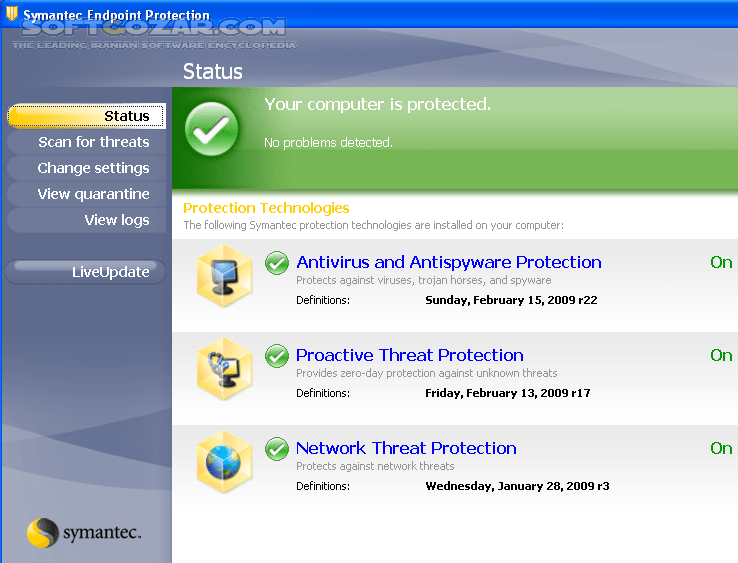Click the On status for Proactive Threat Protection
Image resolution: width=738 pixels, height=563 pixels.
tap(721, 355)
